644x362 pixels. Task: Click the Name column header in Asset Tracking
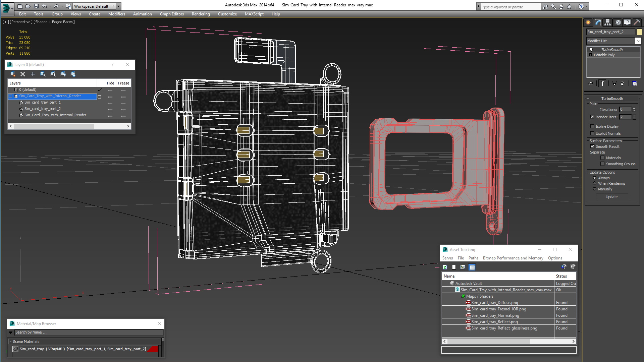click(497, 276)
